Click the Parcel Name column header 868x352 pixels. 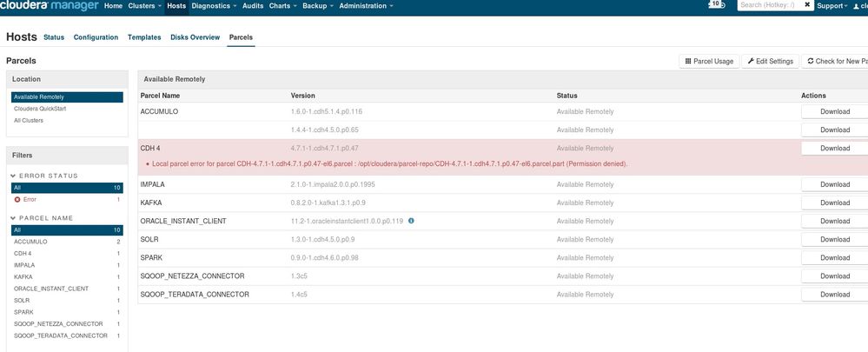pyautogui.click(x=160, y=96)
